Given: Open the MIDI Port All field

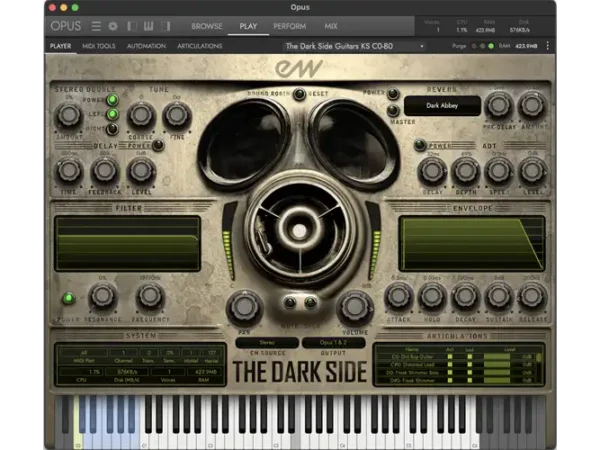Looking at the screenshot, I should pyautogui.click(x=84, y=352).
